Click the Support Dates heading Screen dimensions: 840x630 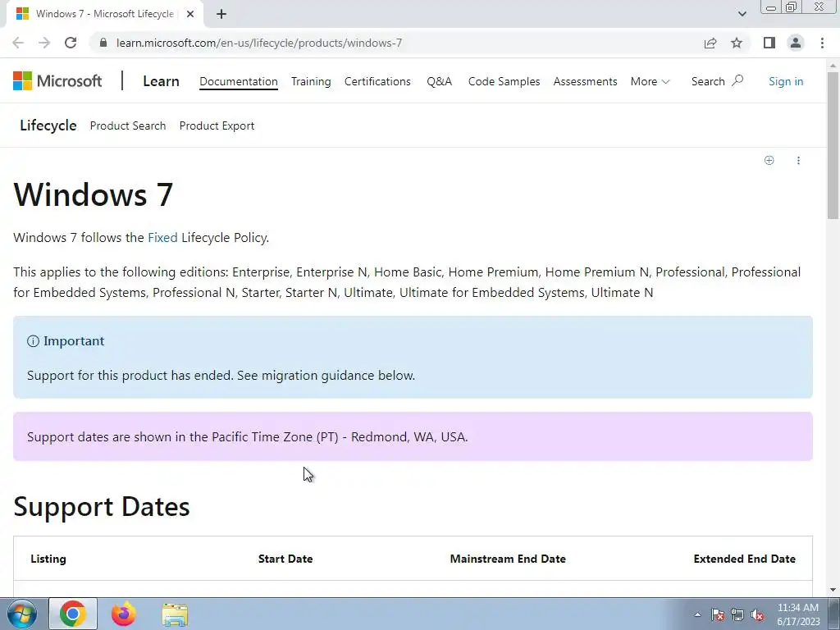point(101,506)
